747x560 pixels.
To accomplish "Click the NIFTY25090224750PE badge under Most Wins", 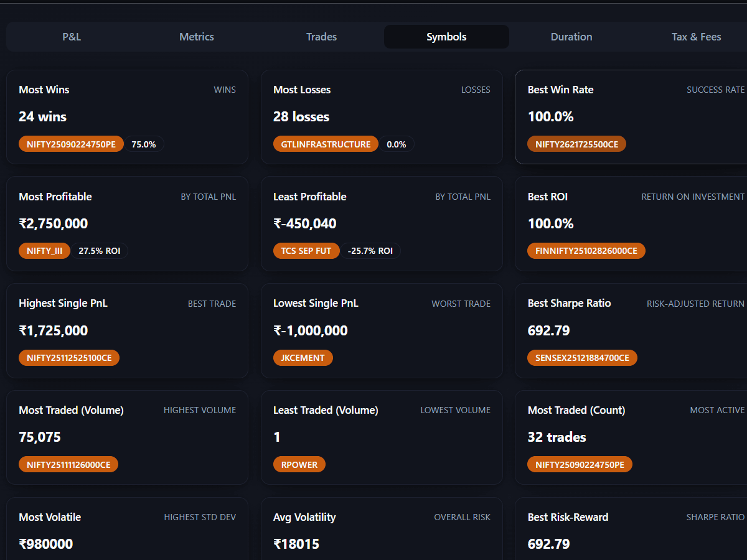I will tap(71, 144).
